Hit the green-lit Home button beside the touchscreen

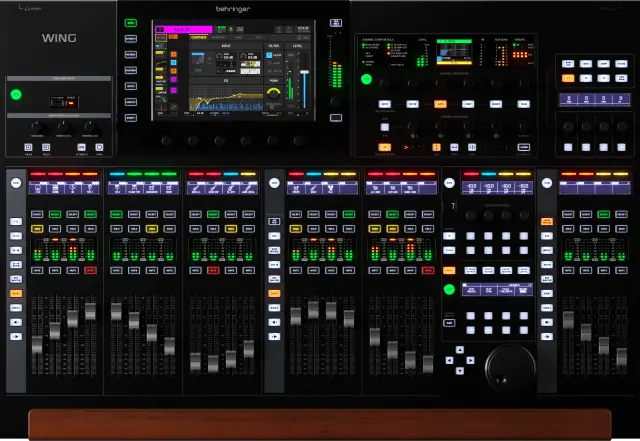[131, 23]
